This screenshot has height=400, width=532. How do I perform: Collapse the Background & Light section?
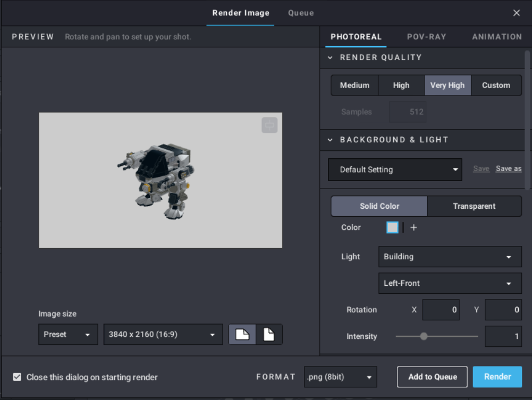click(x=330, y=140)
